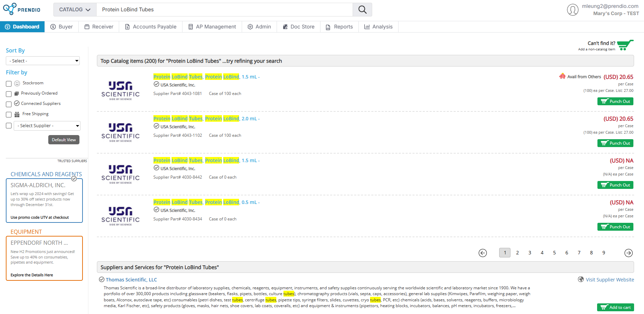Open the Accounts Payable tab
The height and width of the screenshot is (314, 644).
151,27
